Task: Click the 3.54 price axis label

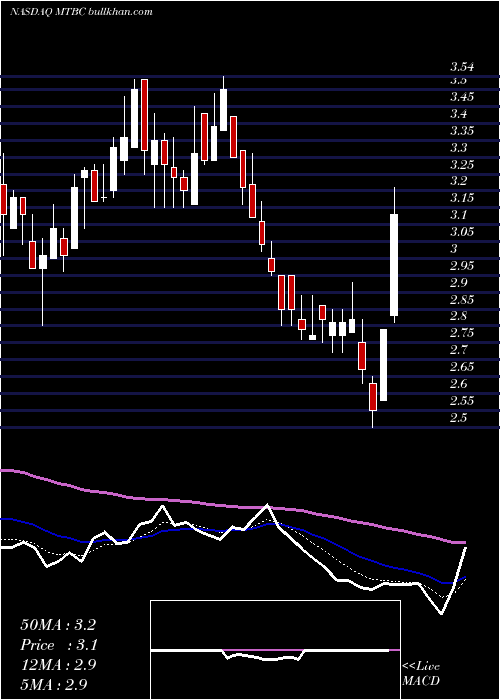Action: click(x=462, y=68)
